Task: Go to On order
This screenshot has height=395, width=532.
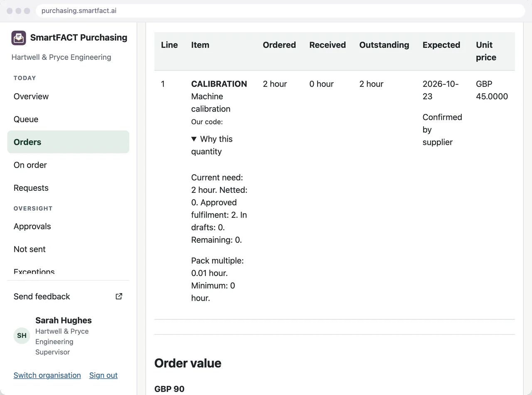Action: click(x=68, y=165)
